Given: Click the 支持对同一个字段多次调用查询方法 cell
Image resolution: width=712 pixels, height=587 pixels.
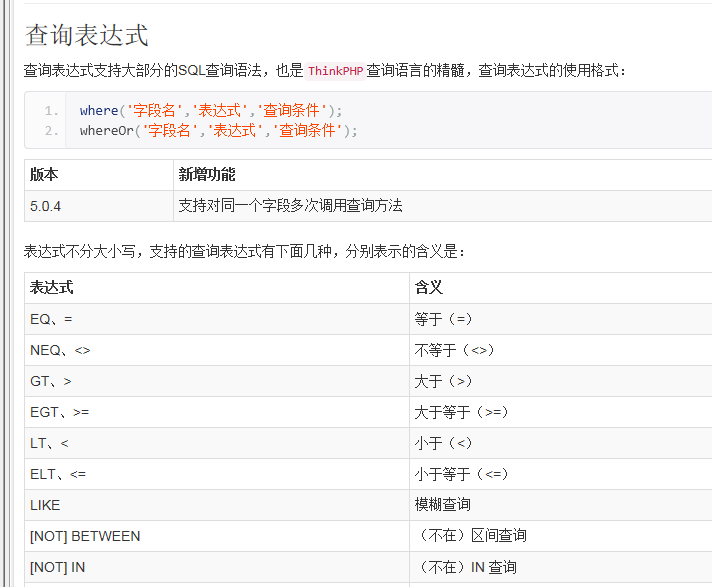Looking at the screenshot, I should 290,206.
